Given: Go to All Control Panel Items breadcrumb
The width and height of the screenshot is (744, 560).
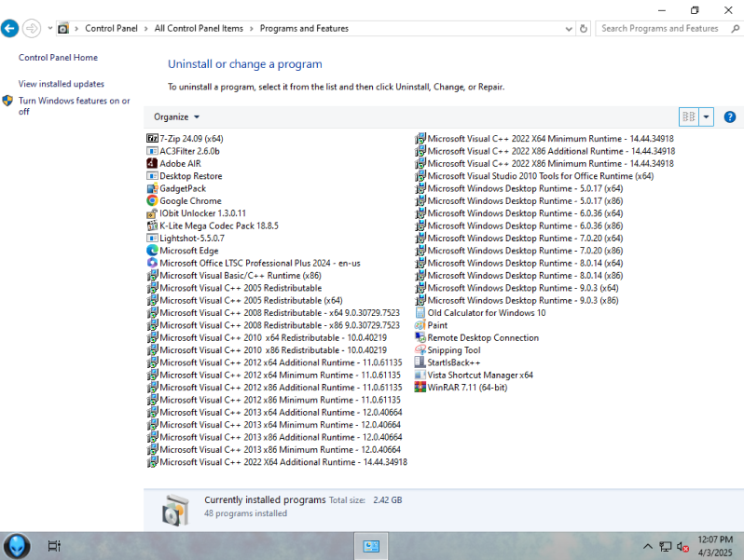Looking at the screenshot, I should pos(199,29).
